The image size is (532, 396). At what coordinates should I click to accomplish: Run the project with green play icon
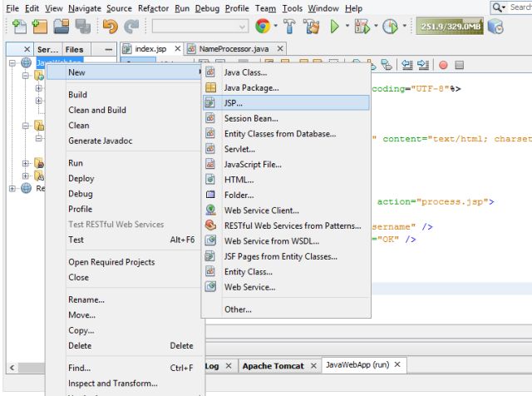(x=334, y=27)
